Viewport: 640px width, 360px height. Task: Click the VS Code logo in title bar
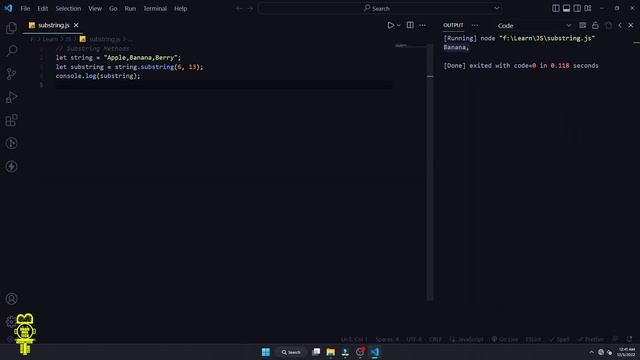click(9, 8)
